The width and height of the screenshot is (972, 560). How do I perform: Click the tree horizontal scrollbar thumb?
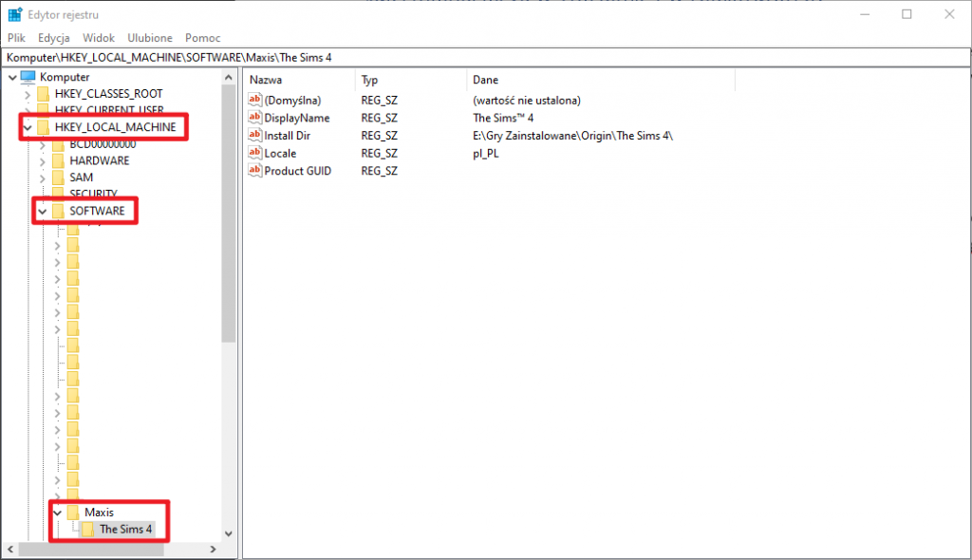pyautogui.click(x=91, y=550)
